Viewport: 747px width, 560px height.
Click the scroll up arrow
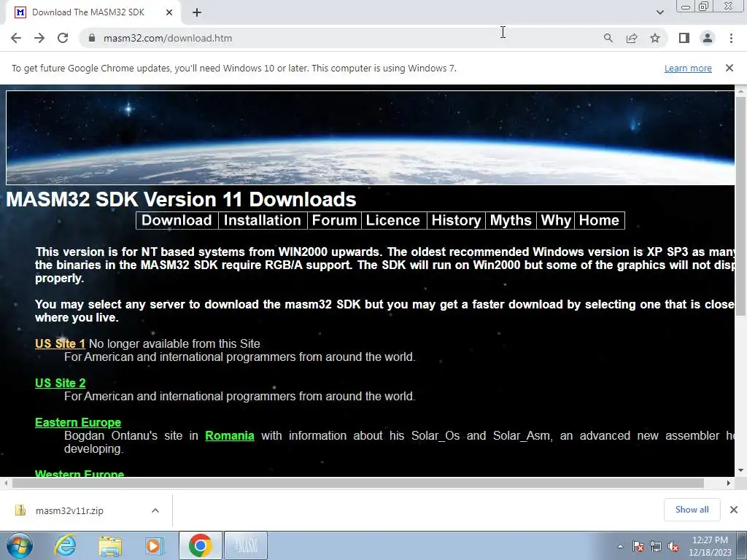tap(740, 90)
